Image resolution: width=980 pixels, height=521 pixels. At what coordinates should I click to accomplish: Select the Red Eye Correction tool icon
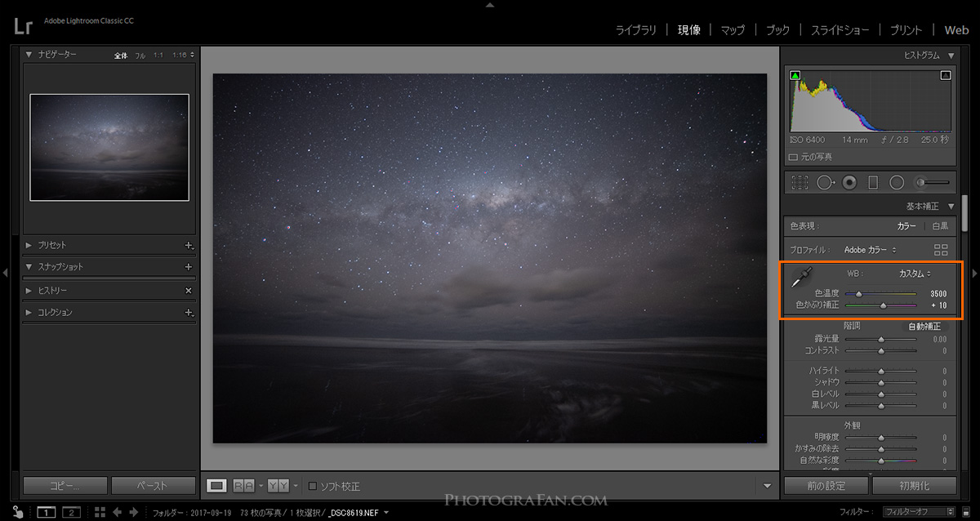(x=849, y=183)
